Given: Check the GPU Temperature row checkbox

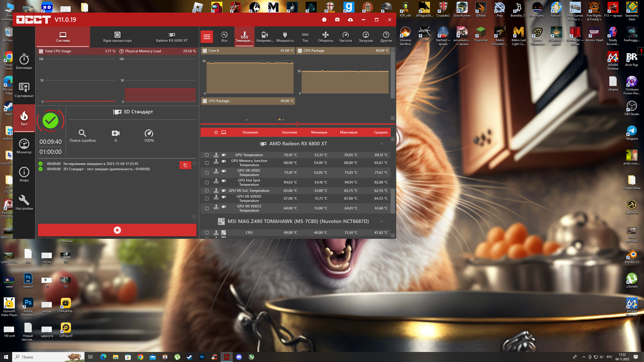Looking at the screenshot, I should (x=207, y=155).
